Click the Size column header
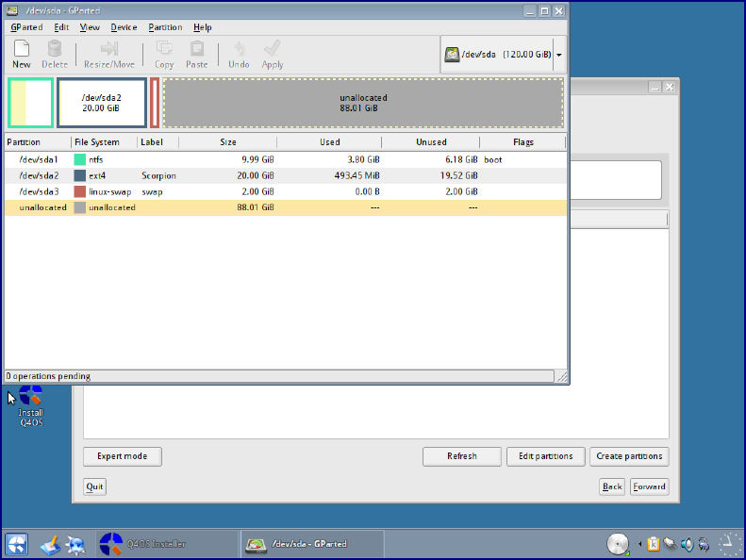Viewport: 746px width, 560px height. pos(228,142)
